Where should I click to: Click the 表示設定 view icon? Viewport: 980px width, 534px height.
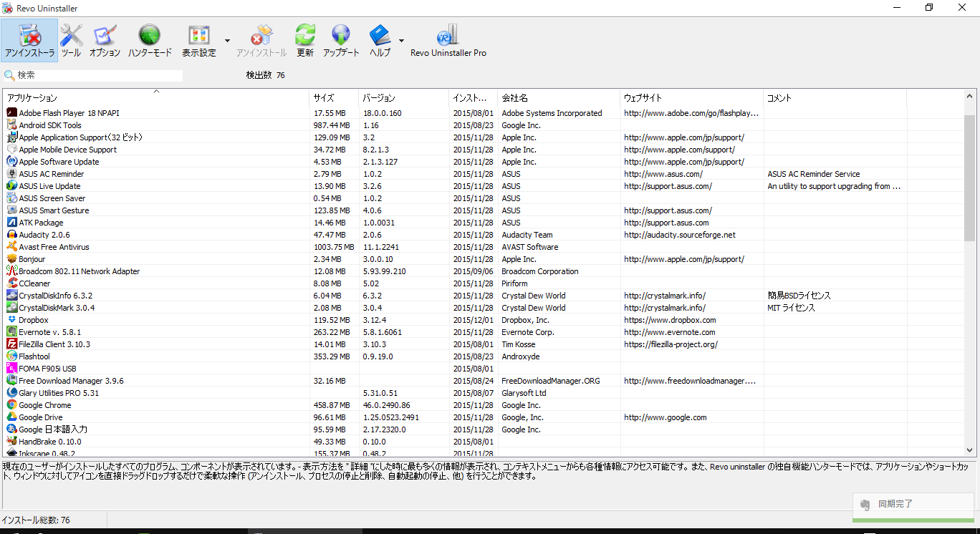pyautogui.click(x=198, y=40)
